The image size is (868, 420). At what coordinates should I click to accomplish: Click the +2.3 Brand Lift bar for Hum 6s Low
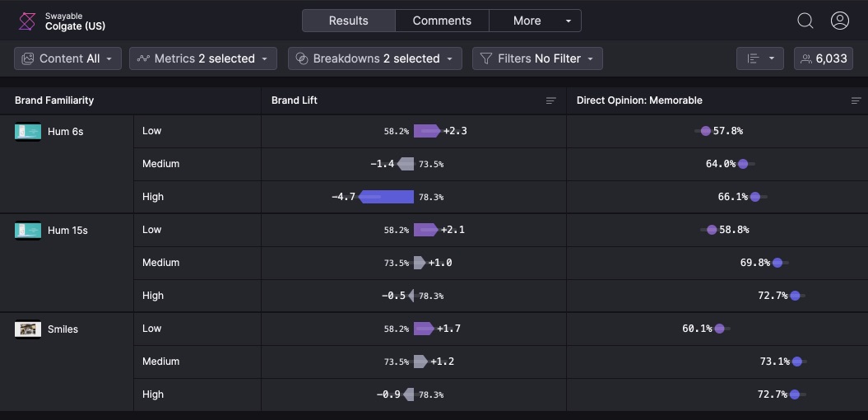[427, 131]
